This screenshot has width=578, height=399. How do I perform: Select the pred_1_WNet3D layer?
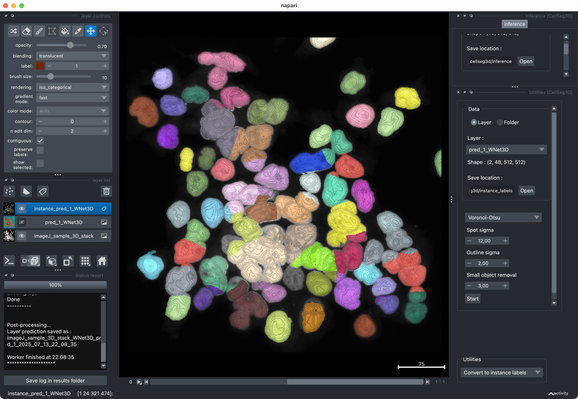(x=63, y=222)
